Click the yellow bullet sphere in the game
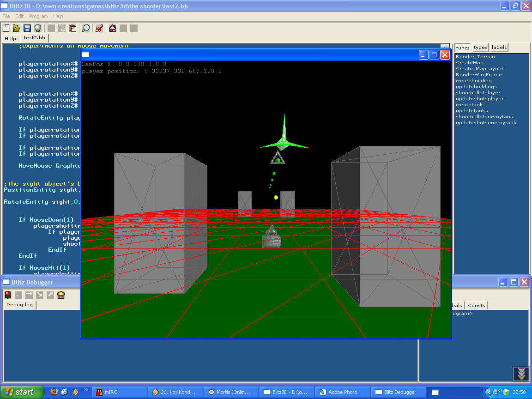Viewport: 532px width, 399px height. click(276, 198)
